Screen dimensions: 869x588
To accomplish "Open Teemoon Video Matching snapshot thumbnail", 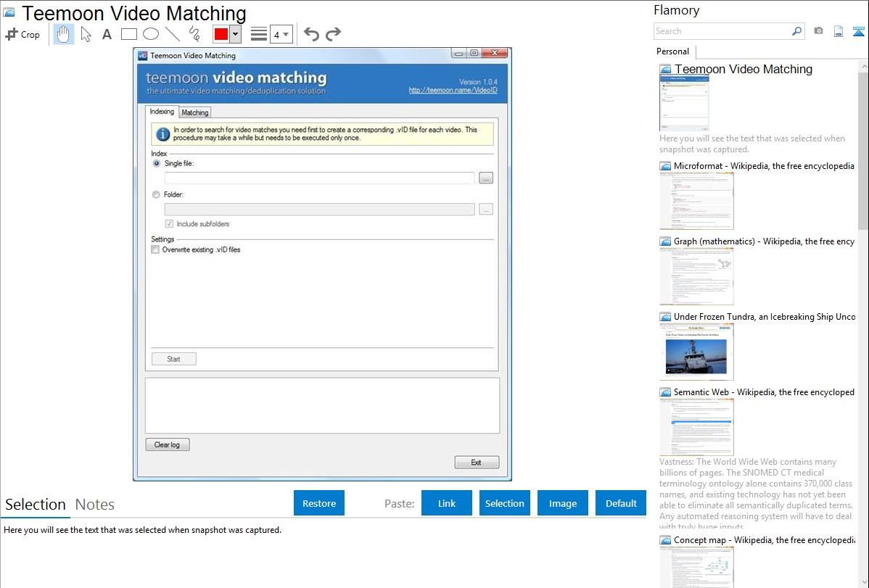I will [x=684, y=103].
